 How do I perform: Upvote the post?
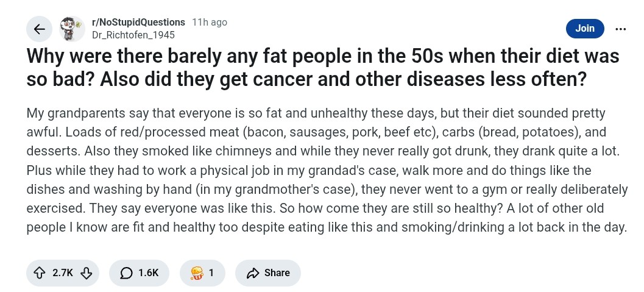40,272
